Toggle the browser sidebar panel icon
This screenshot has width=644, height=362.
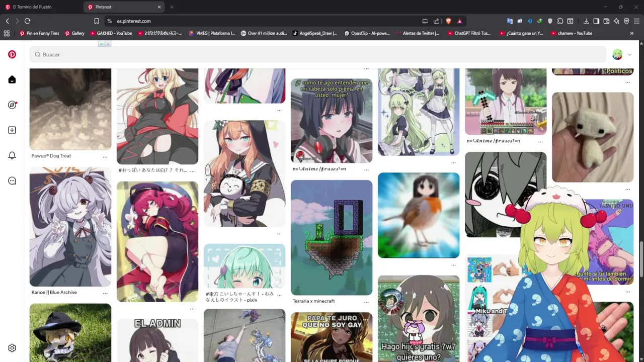(x=596, y=21)
